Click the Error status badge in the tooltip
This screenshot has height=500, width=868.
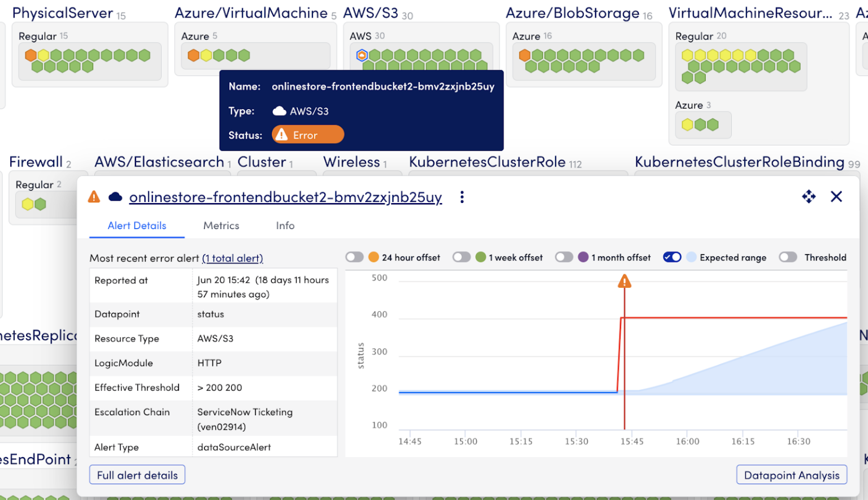coord(307,134)
